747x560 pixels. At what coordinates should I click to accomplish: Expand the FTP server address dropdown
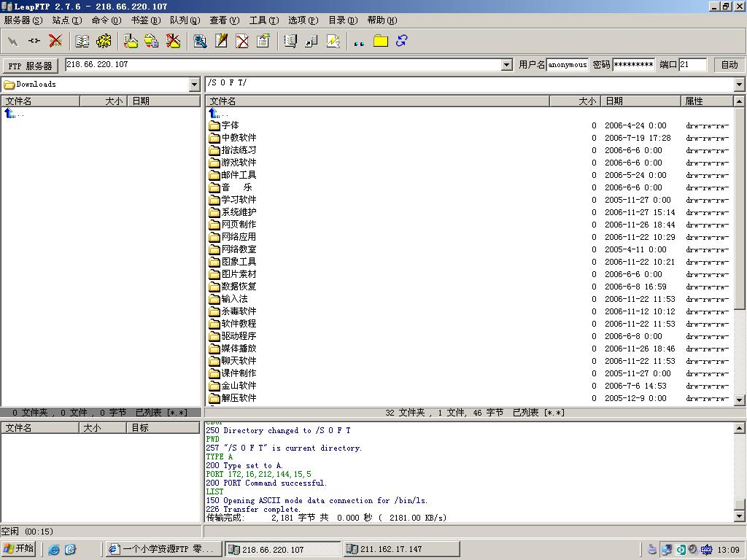coord(507,65)
